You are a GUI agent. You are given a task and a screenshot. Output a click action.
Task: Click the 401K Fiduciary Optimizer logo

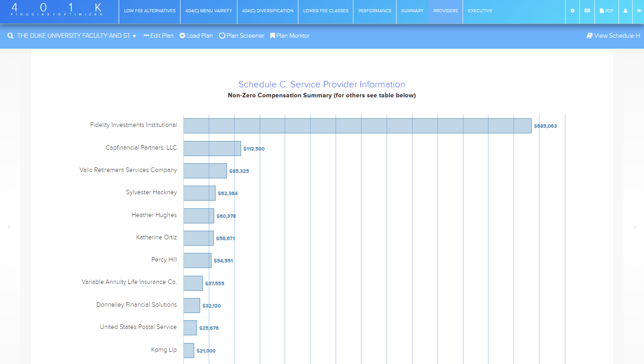tap(57, 10)
